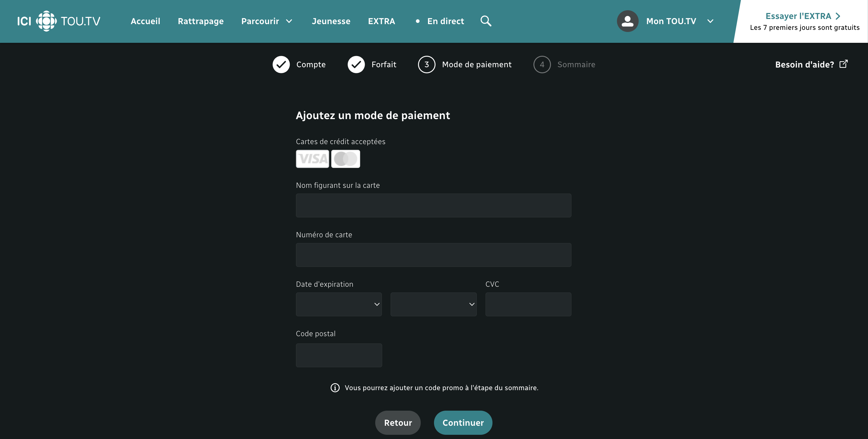Click the 'Numéro de carte' label
Image resolution: width=868 pixels, height=439 pixels.
[324, 235]
